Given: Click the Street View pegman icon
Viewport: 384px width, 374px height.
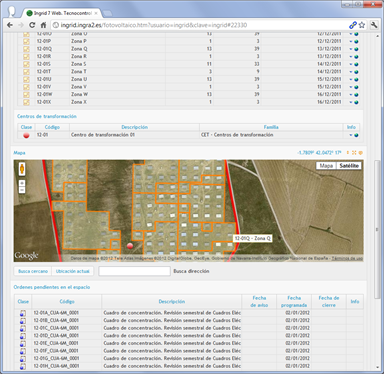Looking at the screenshot, I should [22, 169].
